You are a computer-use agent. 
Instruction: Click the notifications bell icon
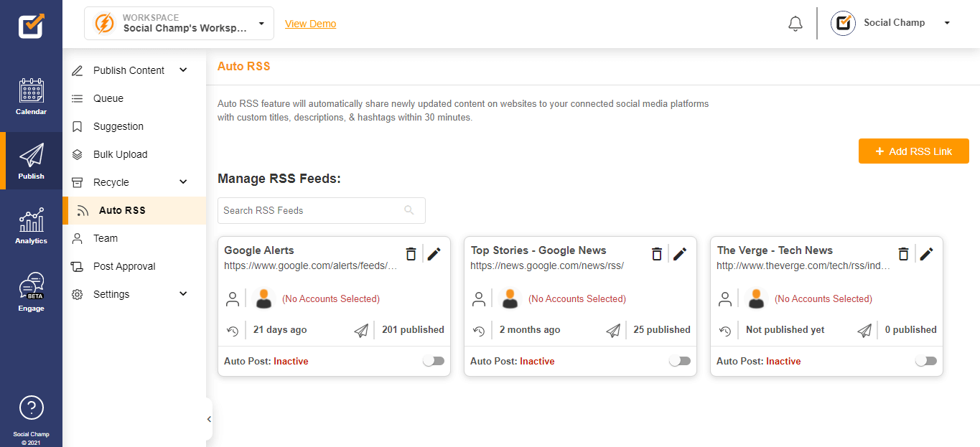coord(795,23)
